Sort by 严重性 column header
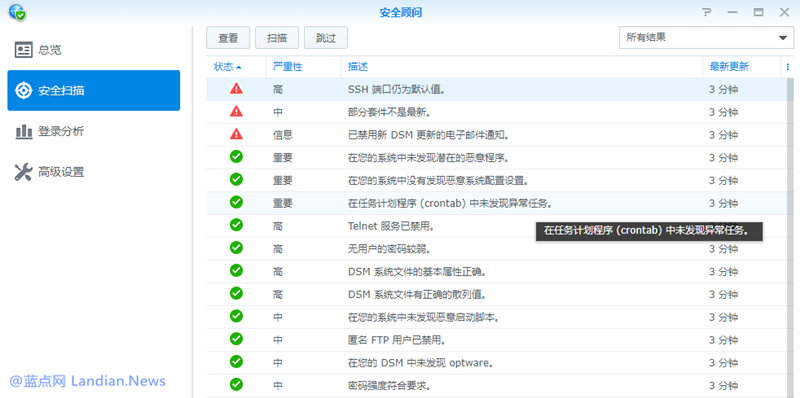The height and width of the screenshot is (398, 800). 304,67
